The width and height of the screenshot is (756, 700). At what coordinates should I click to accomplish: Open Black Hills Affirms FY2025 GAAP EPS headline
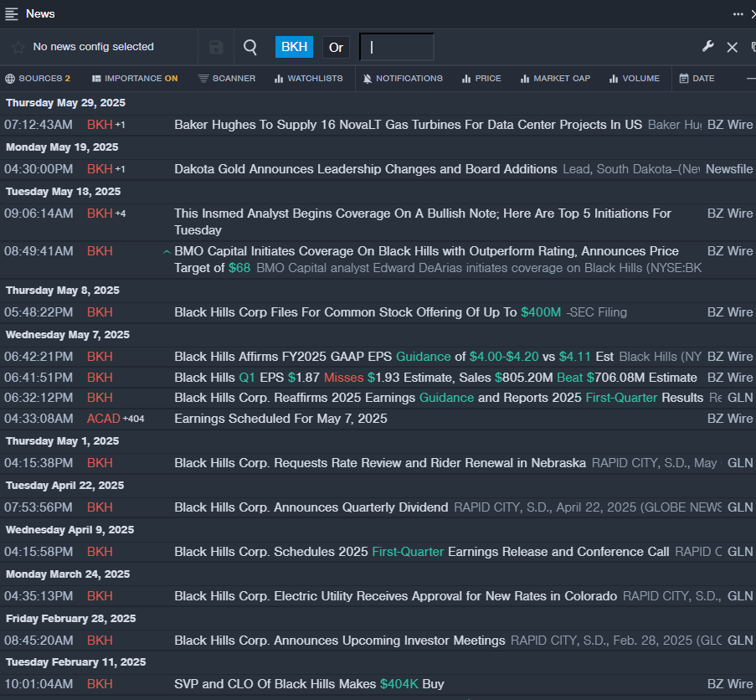393,357
